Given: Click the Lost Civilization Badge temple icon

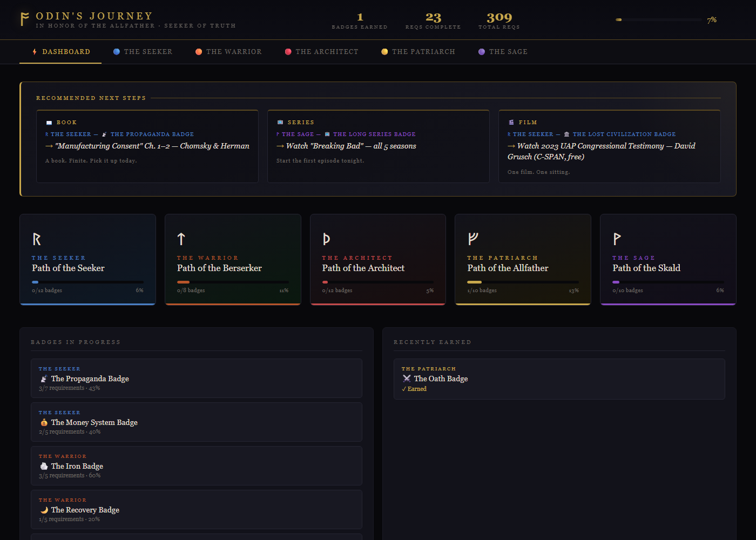Looking at the screenshot, I should click(x=566, y=134).
